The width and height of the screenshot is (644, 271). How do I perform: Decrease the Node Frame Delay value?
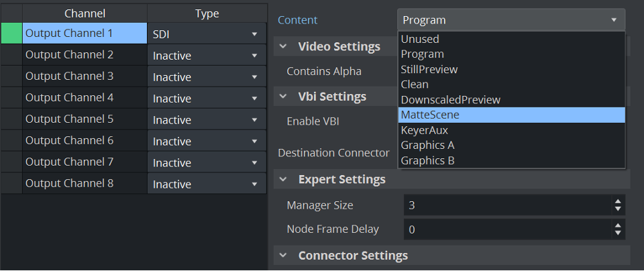click(x=618, y=233)
